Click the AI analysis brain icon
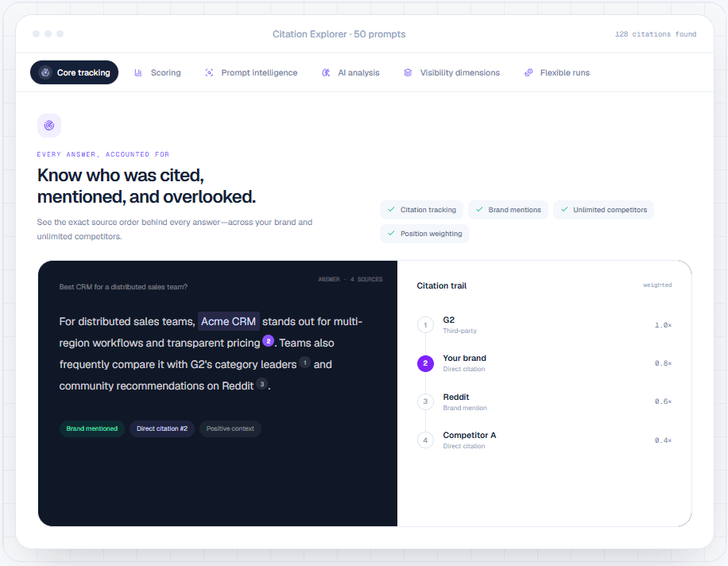This screenshot has width=728, height=566. coord(326,72)
